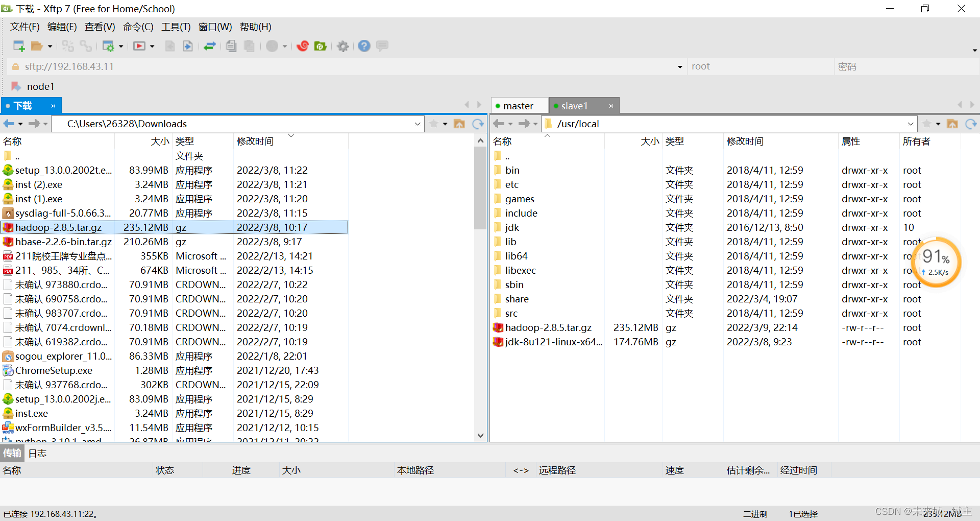The image size is (980, 521).
Task: Refresh the remote /usr/local pane
Action: pyautogui.click(x=971, y=124)
